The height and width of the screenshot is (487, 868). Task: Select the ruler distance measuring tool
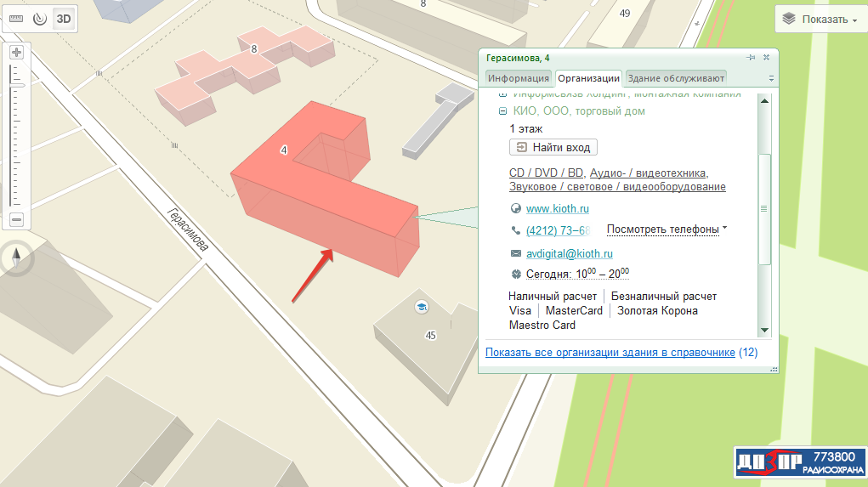16,19
